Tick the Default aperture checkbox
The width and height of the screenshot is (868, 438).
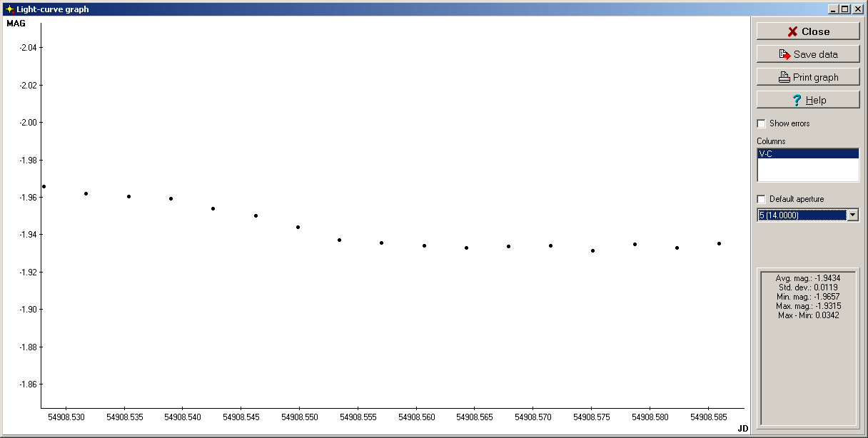(x=761, y=199)
